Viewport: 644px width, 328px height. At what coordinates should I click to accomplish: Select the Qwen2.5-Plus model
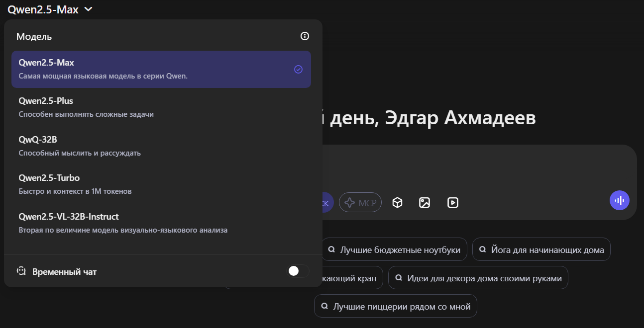tap(161, 107)
